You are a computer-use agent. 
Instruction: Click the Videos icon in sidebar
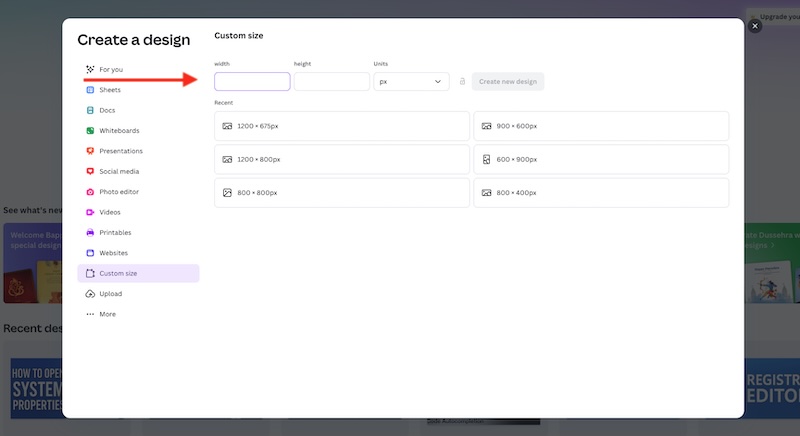(90, 212)
